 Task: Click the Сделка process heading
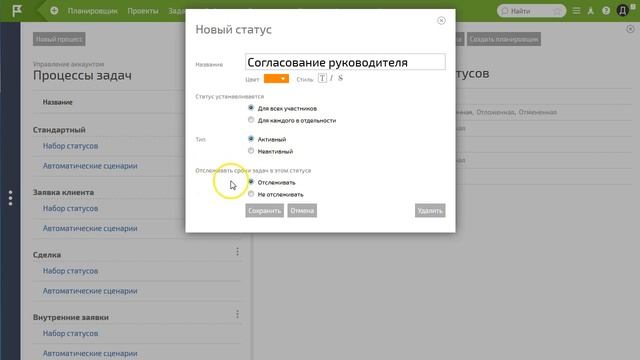pyautogui.click(x=47, y=255)
